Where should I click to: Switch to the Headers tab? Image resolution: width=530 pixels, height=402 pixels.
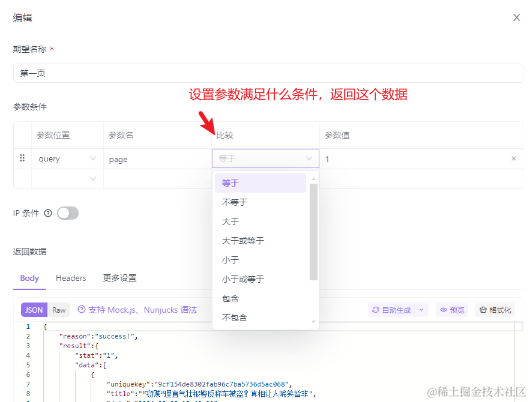71,278
